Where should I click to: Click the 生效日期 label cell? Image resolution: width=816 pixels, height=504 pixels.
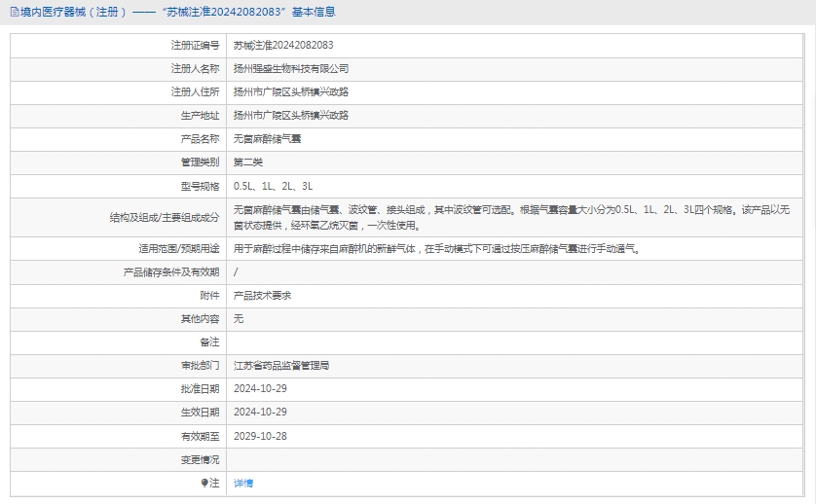[200, 413]
